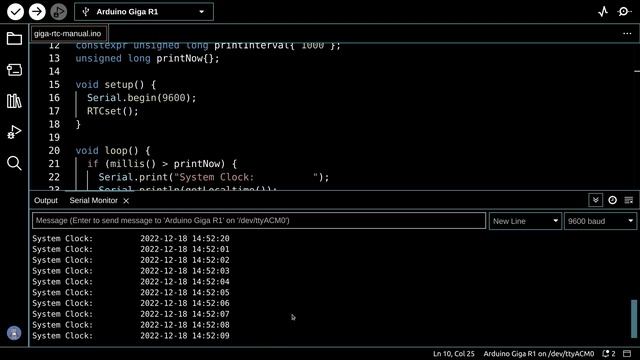Open the Boards Manager sidebar icon

tap(14, 70)
